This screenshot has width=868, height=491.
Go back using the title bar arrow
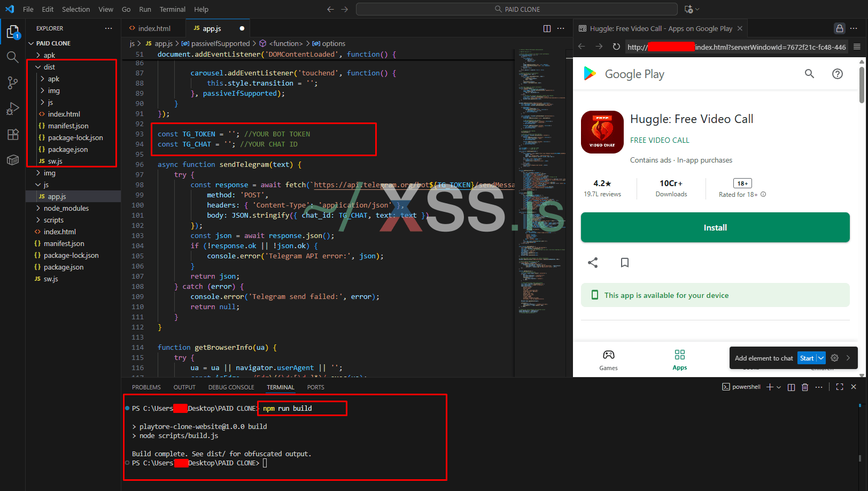[x=330, y=9]
